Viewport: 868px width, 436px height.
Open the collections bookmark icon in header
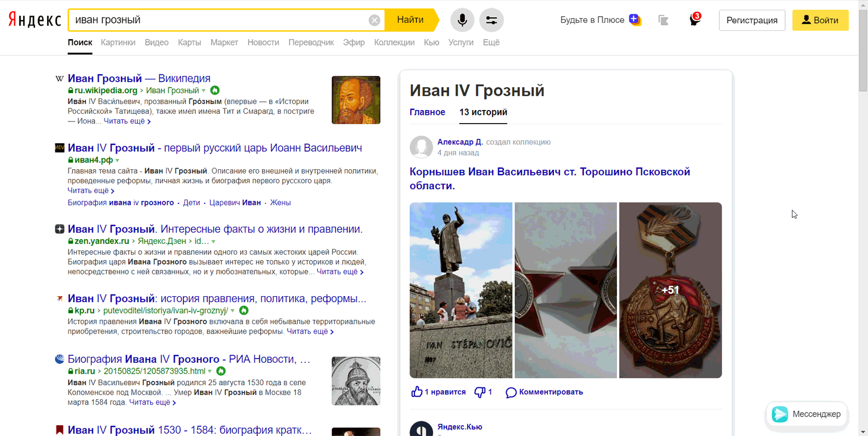click(x=663, y=20)
